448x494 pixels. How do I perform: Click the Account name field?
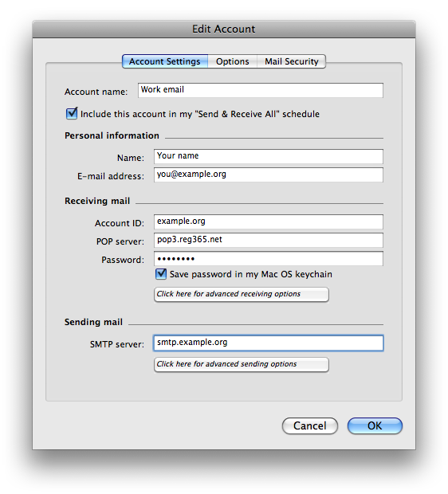pyautogui.click(x=261, y=90)
